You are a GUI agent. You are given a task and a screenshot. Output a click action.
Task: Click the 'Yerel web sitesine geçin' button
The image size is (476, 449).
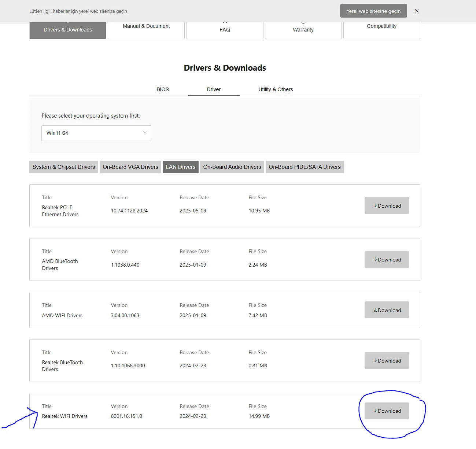pyautogui.click(x=373, y=11)
